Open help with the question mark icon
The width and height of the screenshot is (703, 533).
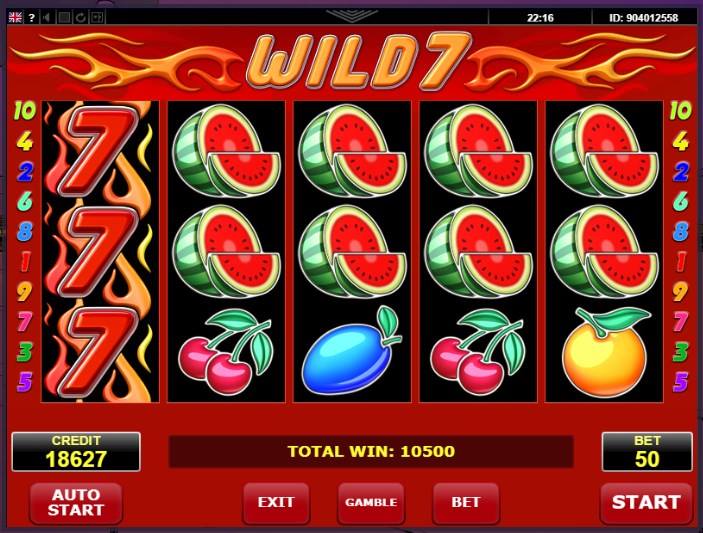click(x=31, y=18)
